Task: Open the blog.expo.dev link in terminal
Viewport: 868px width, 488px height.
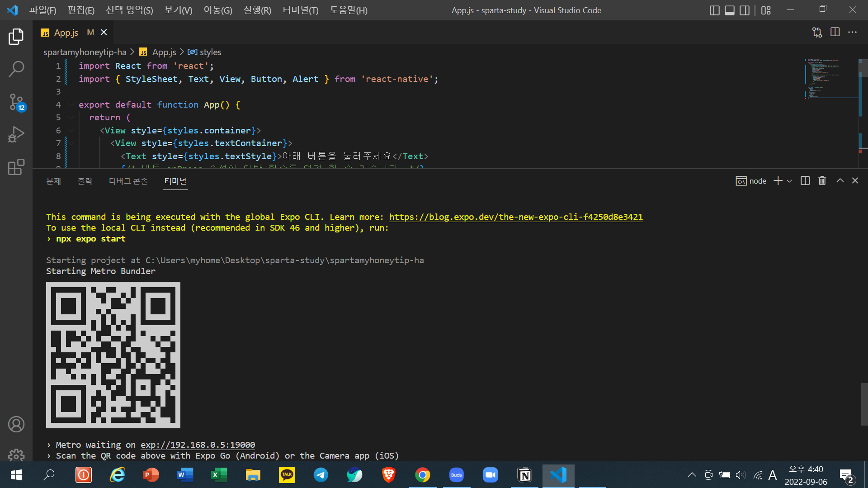Action: coord(516,217)
